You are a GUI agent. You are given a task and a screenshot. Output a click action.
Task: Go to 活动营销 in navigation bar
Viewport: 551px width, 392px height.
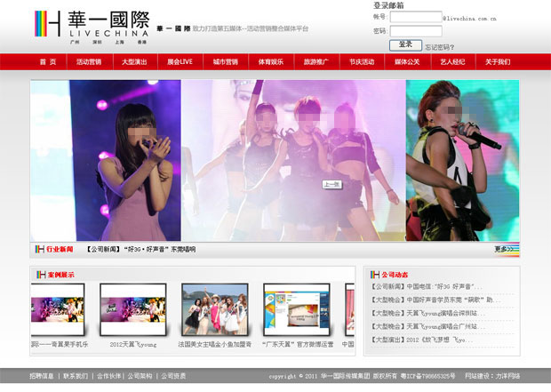coord(89,62)
